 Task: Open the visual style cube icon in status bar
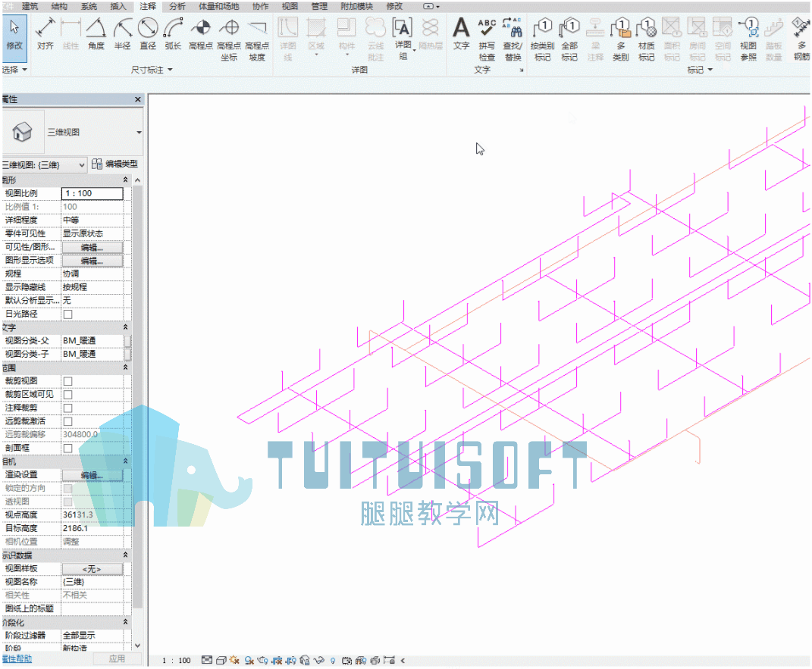(221, 660)
